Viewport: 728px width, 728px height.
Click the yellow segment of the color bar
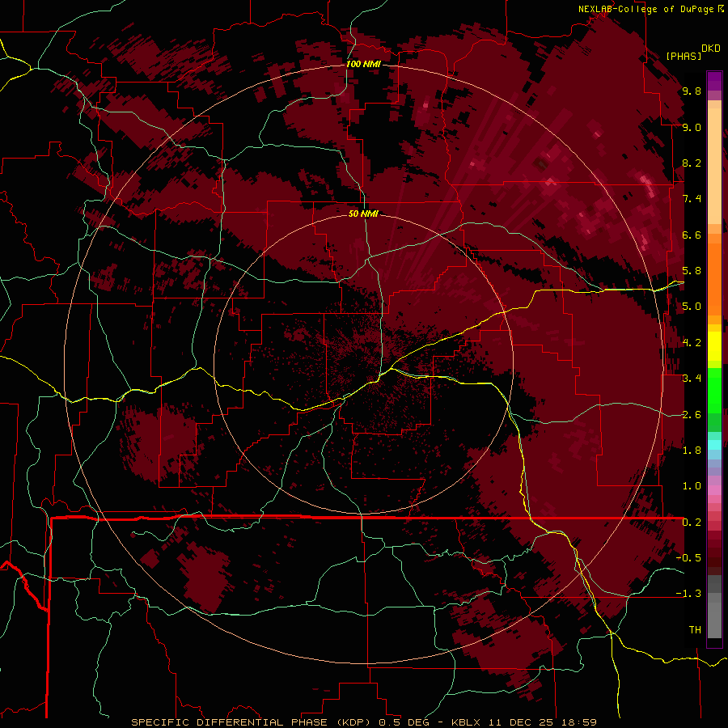click(714, 346)
